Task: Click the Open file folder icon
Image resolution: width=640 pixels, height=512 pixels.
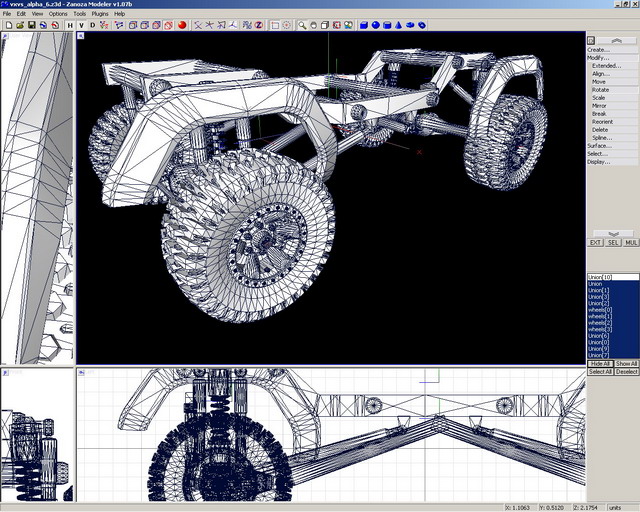Action: click(x=20, y=25)
